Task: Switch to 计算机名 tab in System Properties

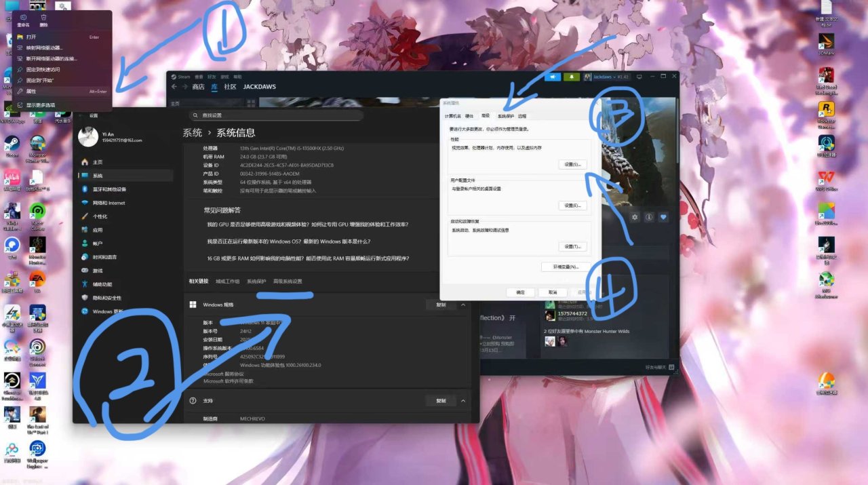Action: click(x=452, y=116)
